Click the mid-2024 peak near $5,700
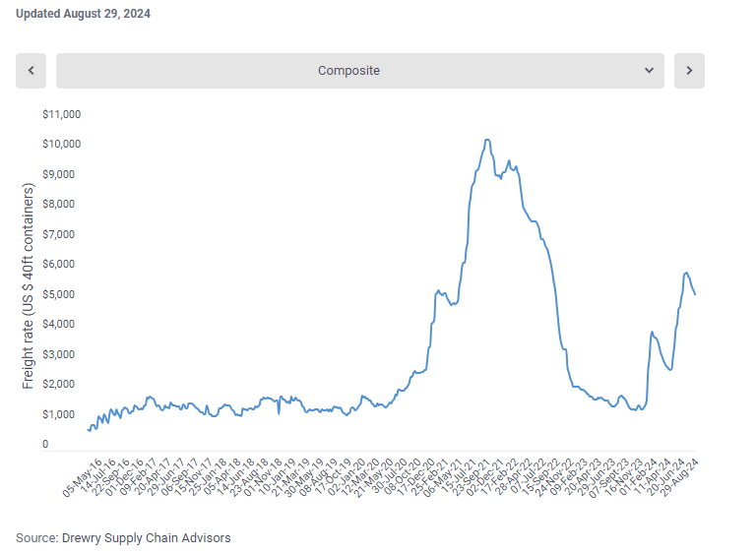The width and height of the screenshot is (756, 554). [686, 273]
